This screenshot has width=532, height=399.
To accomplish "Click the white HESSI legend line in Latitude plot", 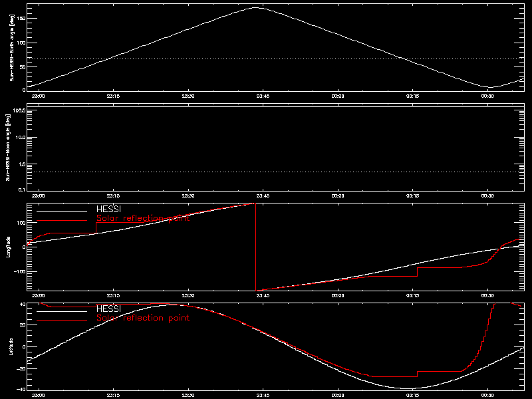I will [62, 311].
